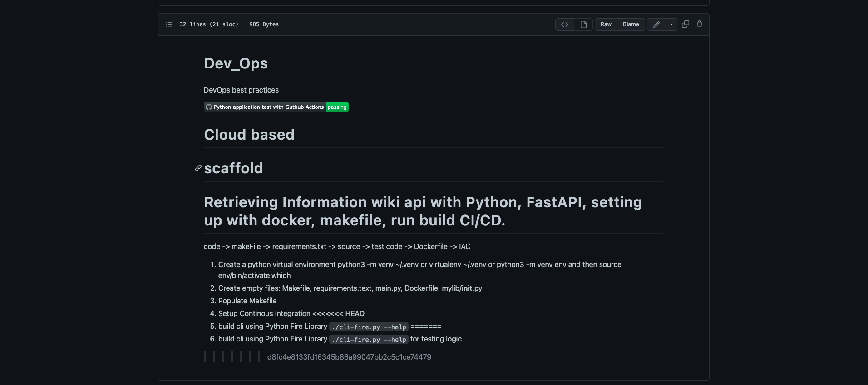
Task: Click the commit hash d8fc4e81 text
Action: [349, 357]
